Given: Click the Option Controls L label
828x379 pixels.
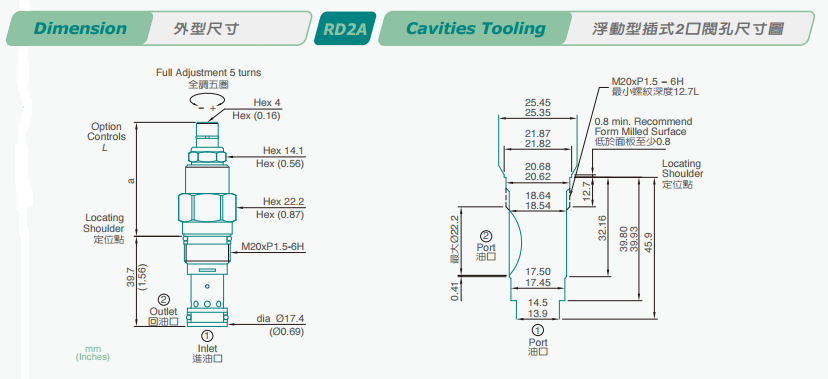Looking at the screenshot, I should click(106, 137).
